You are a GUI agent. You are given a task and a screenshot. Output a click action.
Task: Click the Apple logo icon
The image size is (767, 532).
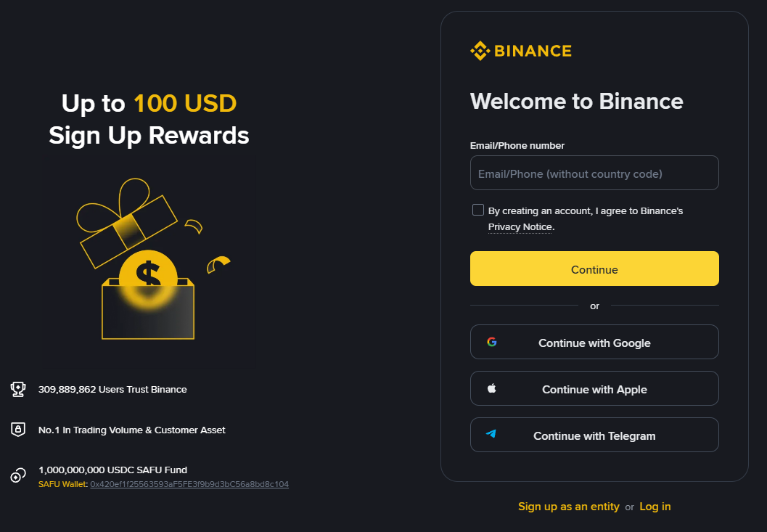click(x=492, y=389)
